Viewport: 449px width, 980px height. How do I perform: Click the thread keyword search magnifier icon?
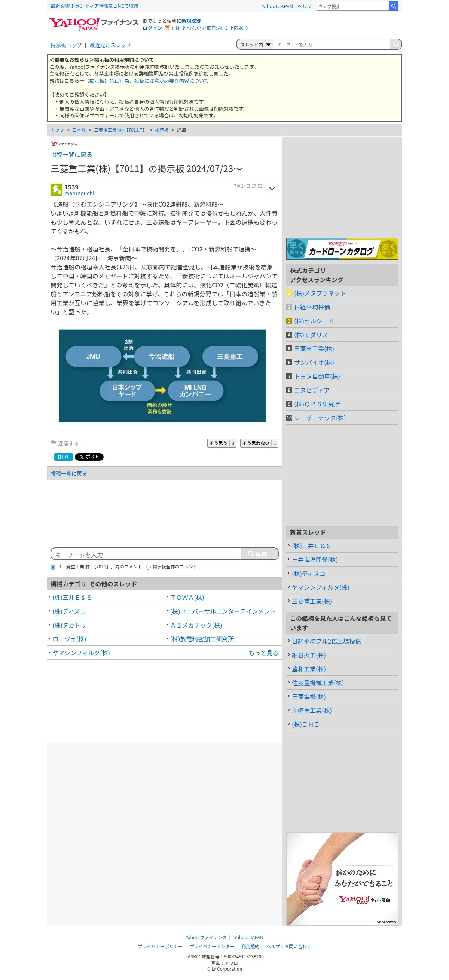point(396,44)
